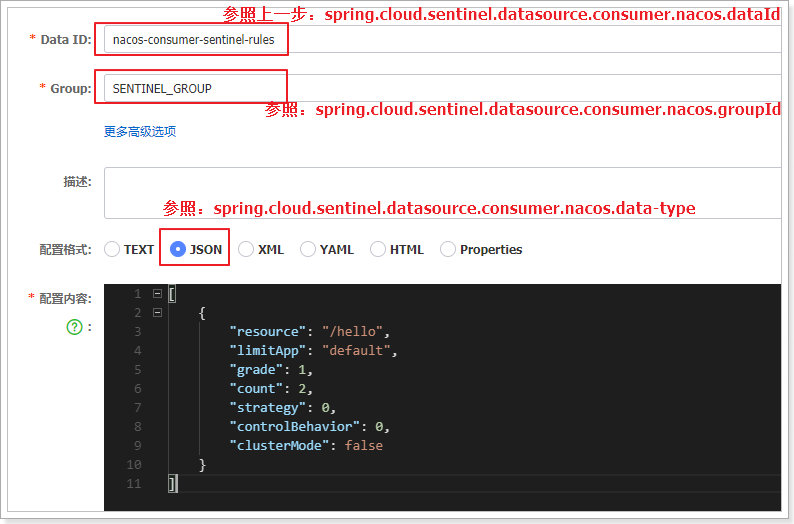Click the Data ID input field

[443, 39]
